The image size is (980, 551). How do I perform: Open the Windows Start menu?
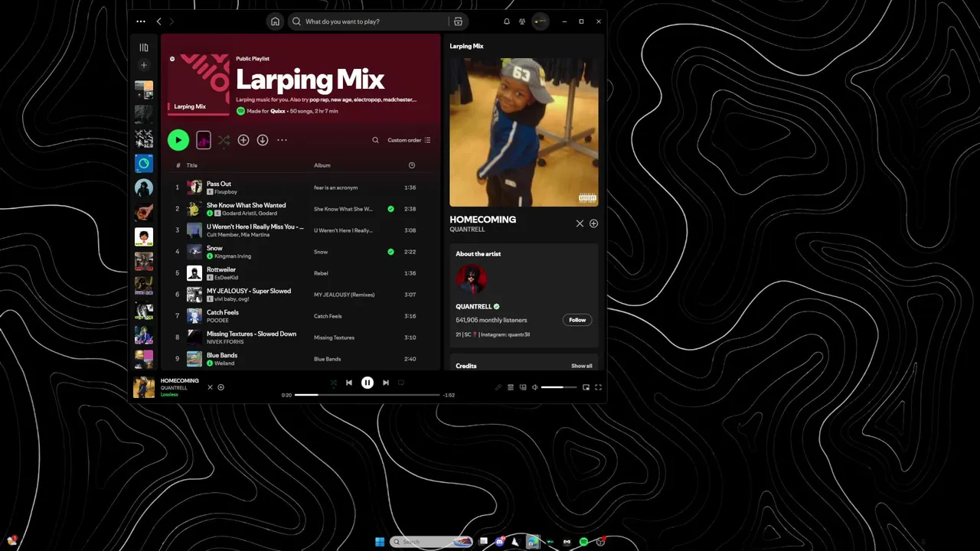tap(380, 542)
